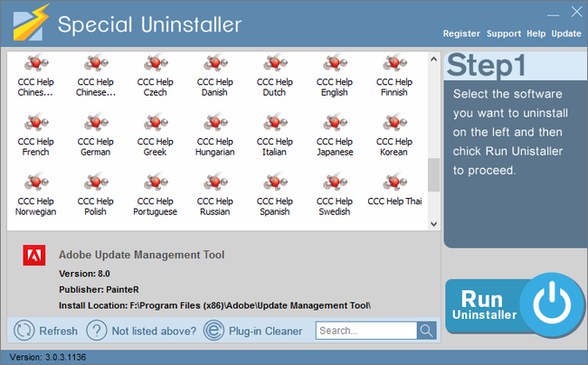Screen dimensions: 588x365
Task: Close the Special Uninstaller window
Action: pos(576,12)
